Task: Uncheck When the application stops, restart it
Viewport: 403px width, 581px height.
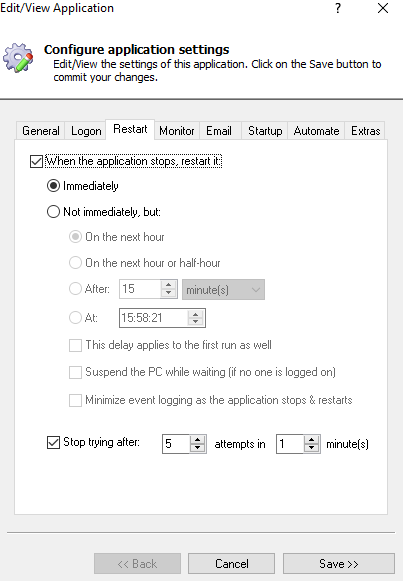Action: pyautogui.click(x=36, y=162)
